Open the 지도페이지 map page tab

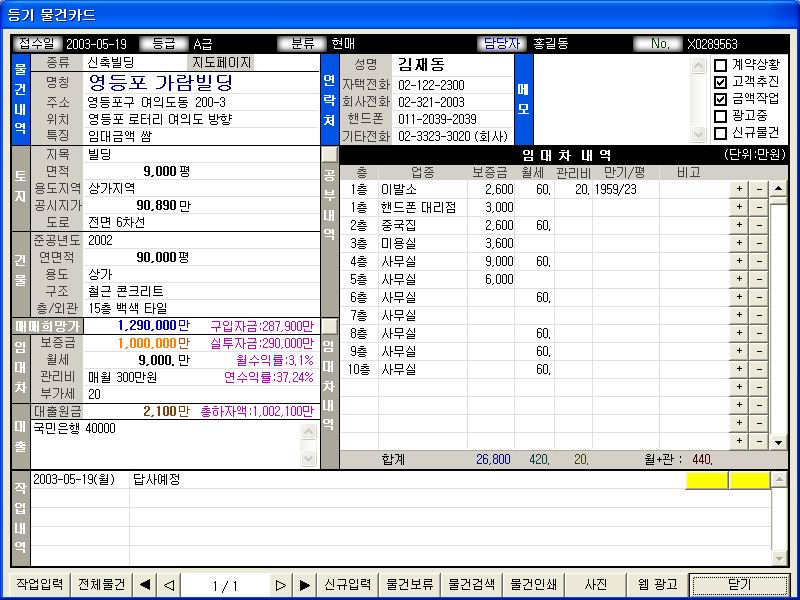tap(222, 62)
